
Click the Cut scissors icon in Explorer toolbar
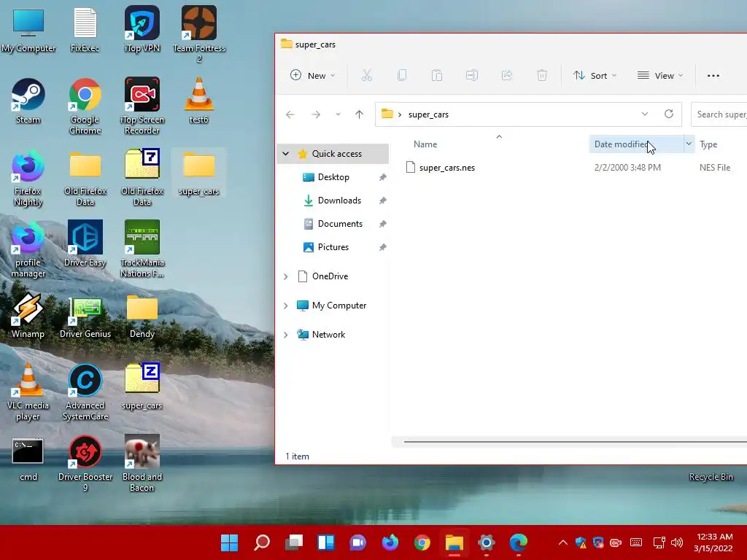click(x=366, y=75)
